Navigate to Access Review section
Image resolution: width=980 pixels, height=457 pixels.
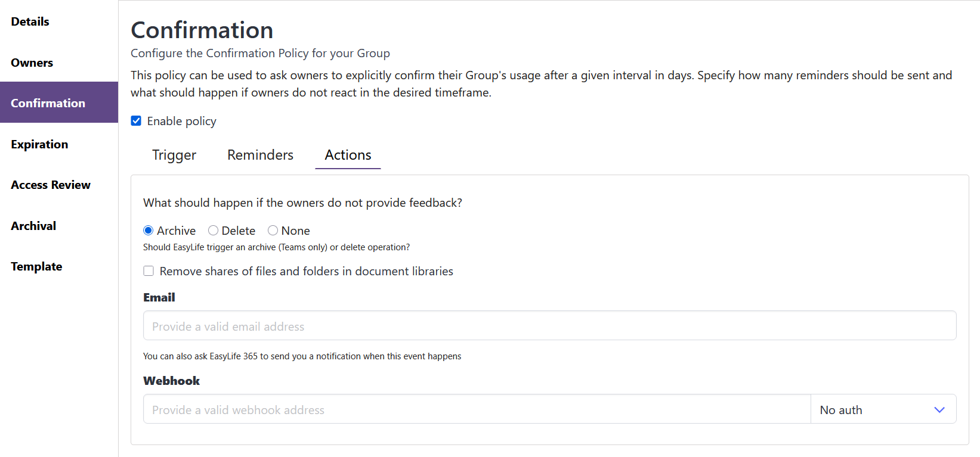(51, 185)
